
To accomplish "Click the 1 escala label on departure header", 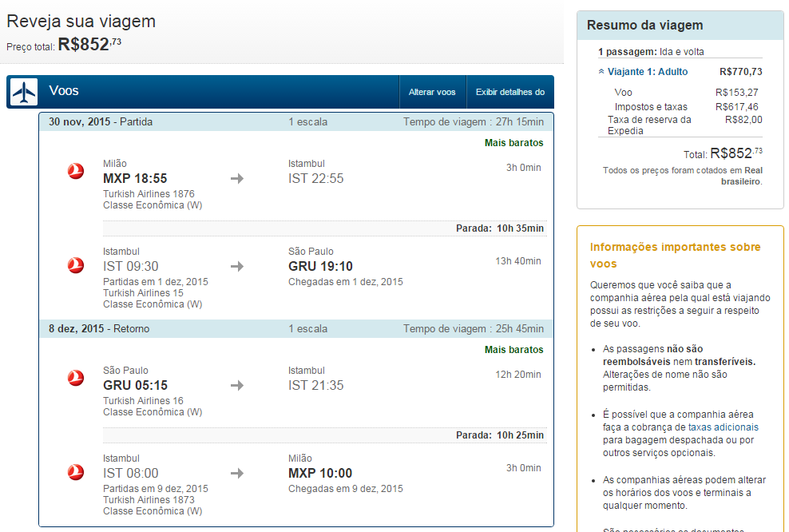I will [x=308, y=121].
